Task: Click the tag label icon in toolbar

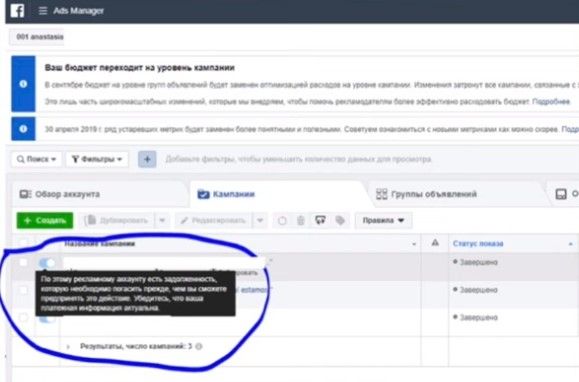Action: 340,220
